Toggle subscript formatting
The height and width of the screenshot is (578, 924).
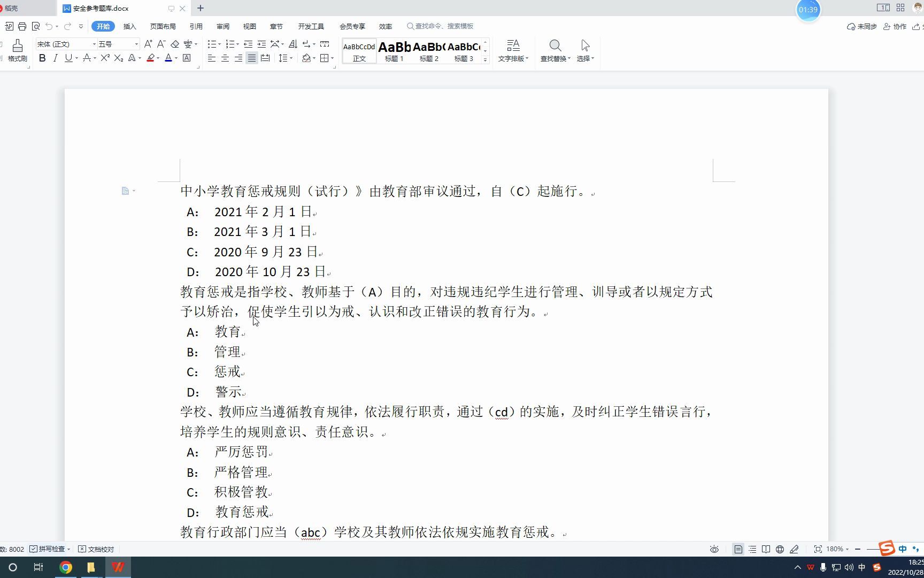[118, 58]
